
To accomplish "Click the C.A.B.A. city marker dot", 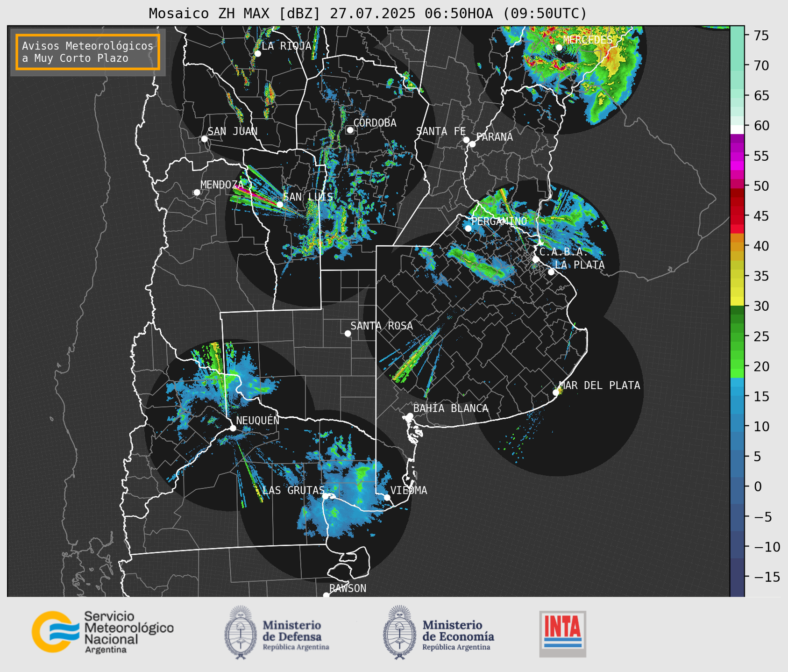I will tap(536, 259).
